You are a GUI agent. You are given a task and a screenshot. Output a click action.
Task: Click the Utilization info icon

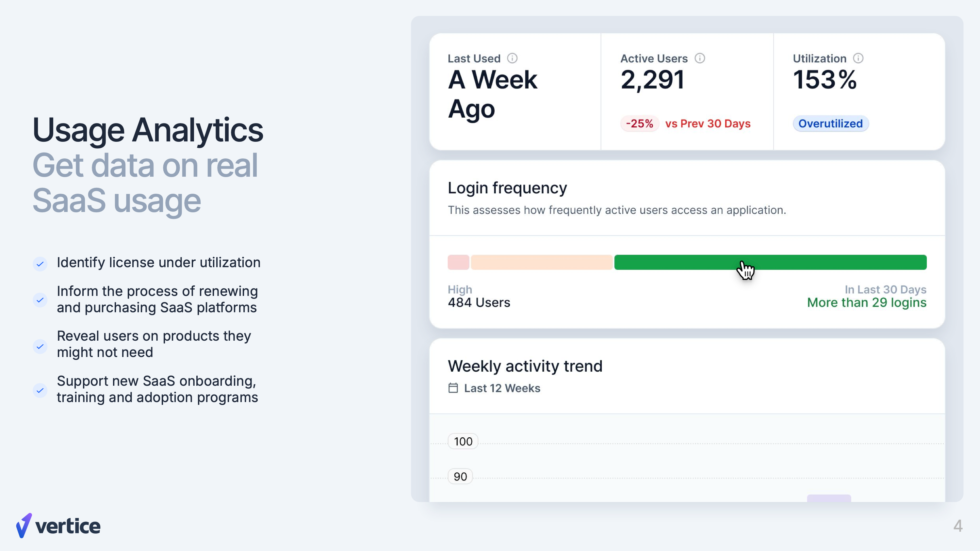click(858, 58)
